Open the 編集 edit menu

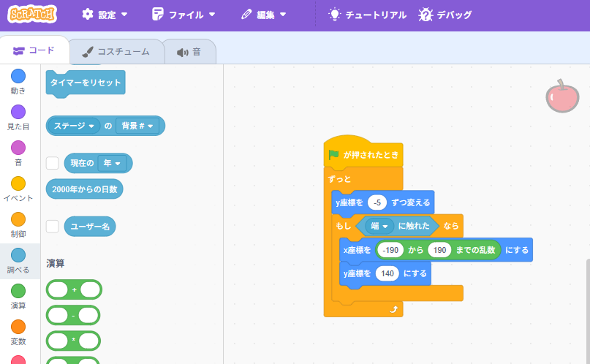coord(263,15)
